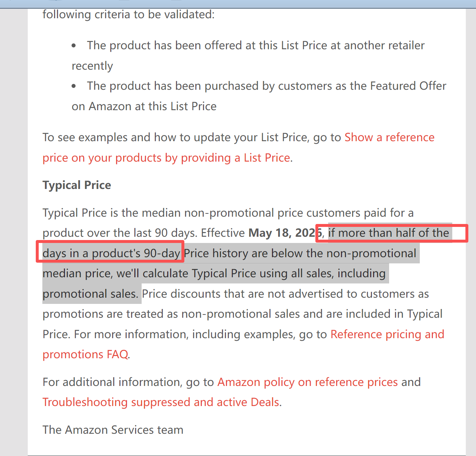Click "following criteria to be validated" line
The image size is (476, 456).
[128, 15]
